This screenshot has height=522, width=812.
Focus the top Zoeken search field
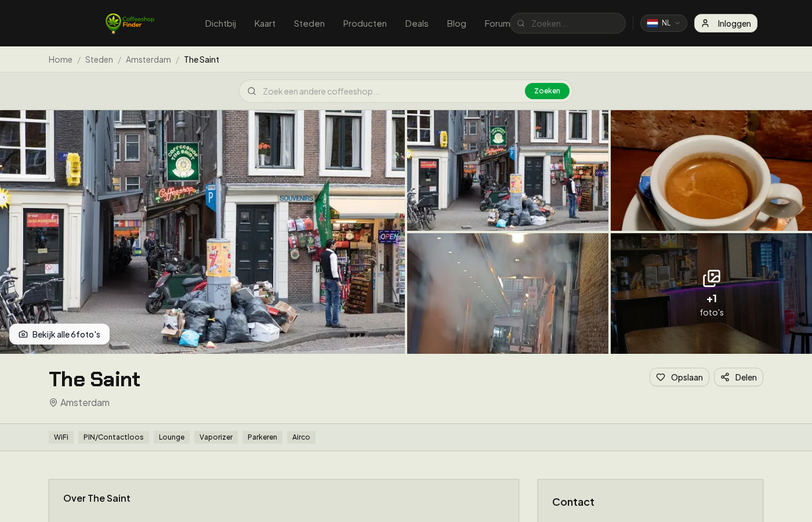tap(568, 23)
